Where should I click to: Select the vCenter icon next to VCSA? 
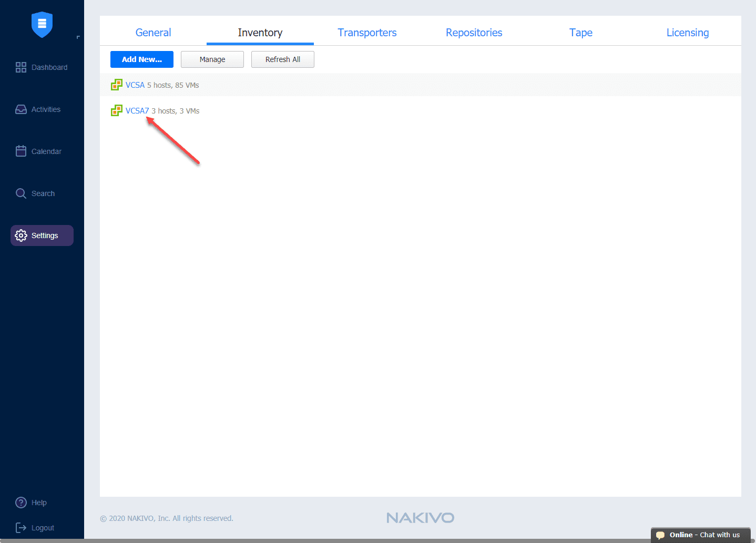pyautogui.click(x=116, y=84)
